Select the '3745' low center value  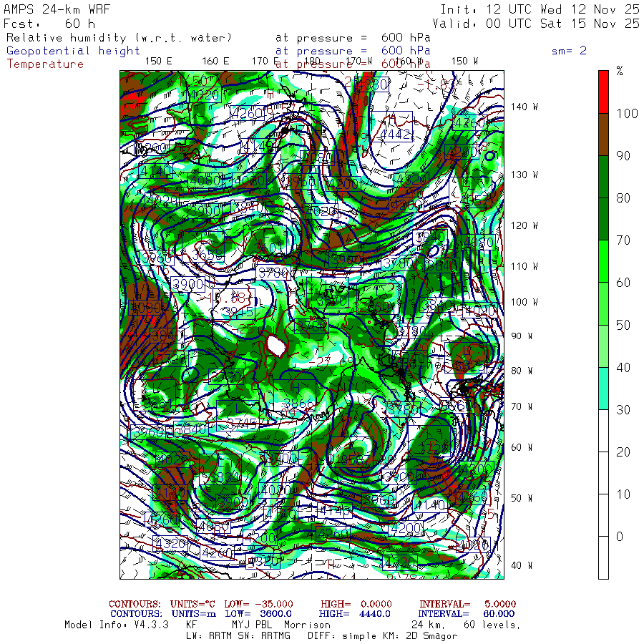[242, 424]
